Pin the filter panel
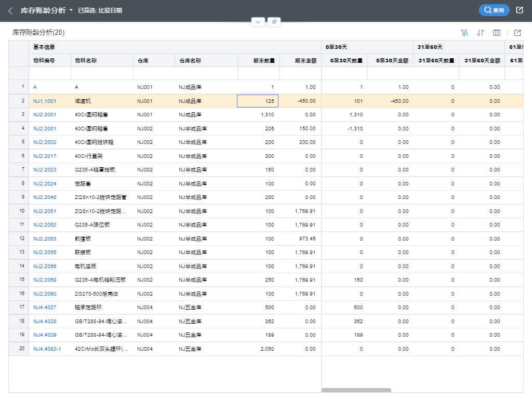 [x=274, y=22]
